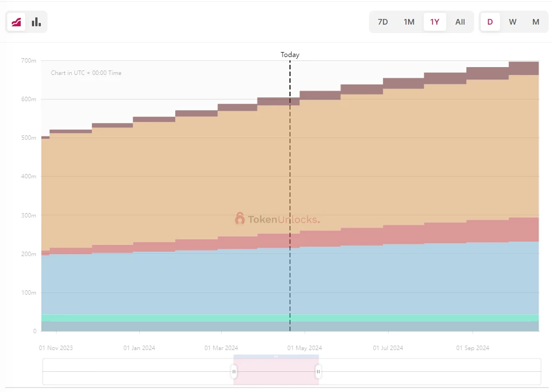Viewport: 552px width, 392px height.
Task: Set chart granularity to daily (D)
Action: pyautogui.click(x=490, y=22)
